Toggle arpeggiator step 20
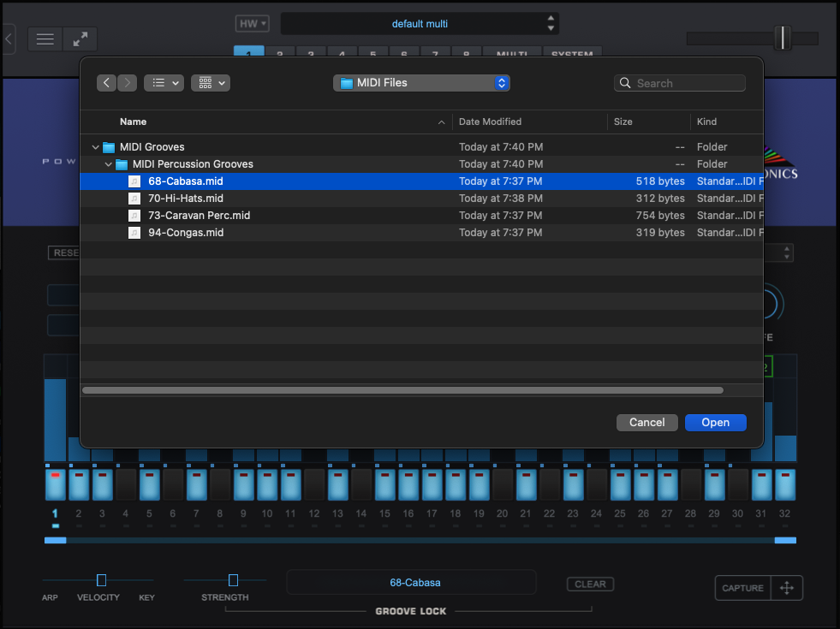Viewport: 840px width, 629px height. [503, 484]
